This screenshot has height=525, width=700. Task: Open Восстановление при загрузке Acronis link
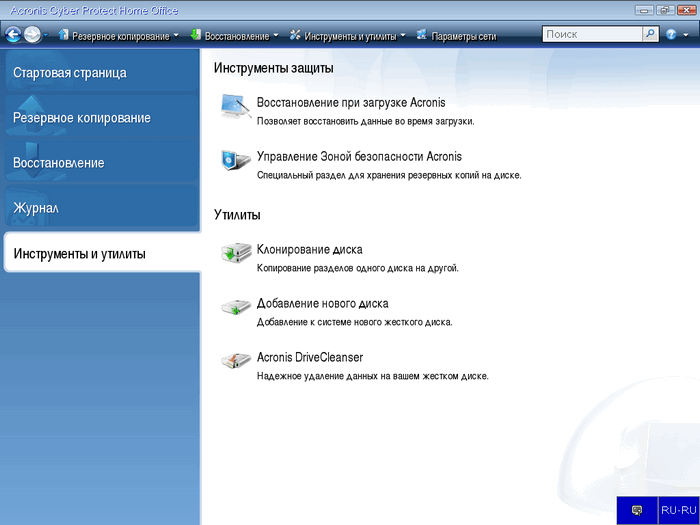coord(351,103)
